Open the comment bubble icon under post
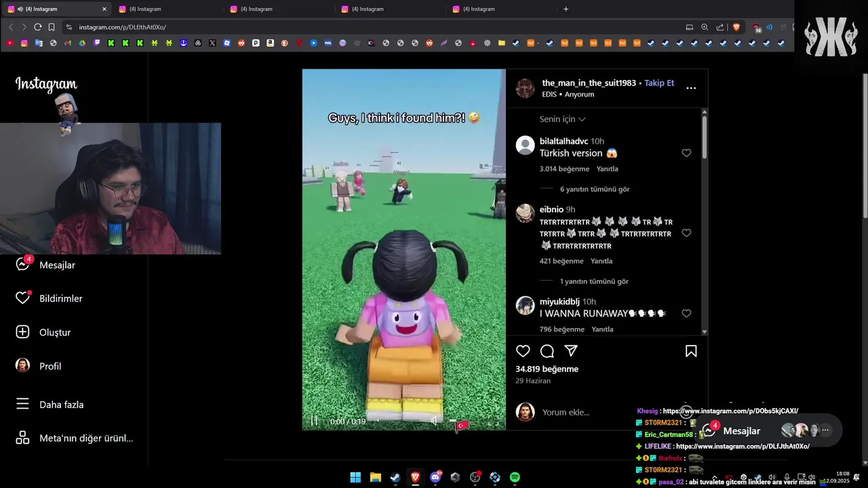868x488 pixels. click(x=547, y=351)
